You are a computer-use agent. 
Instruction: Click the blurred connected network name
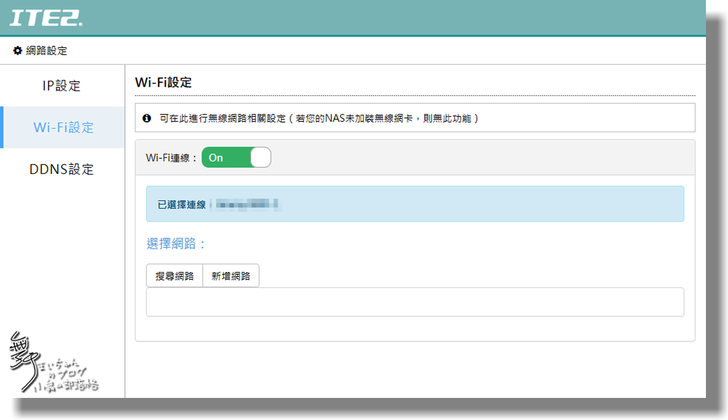pyautogui.click(x=246, y=204)
